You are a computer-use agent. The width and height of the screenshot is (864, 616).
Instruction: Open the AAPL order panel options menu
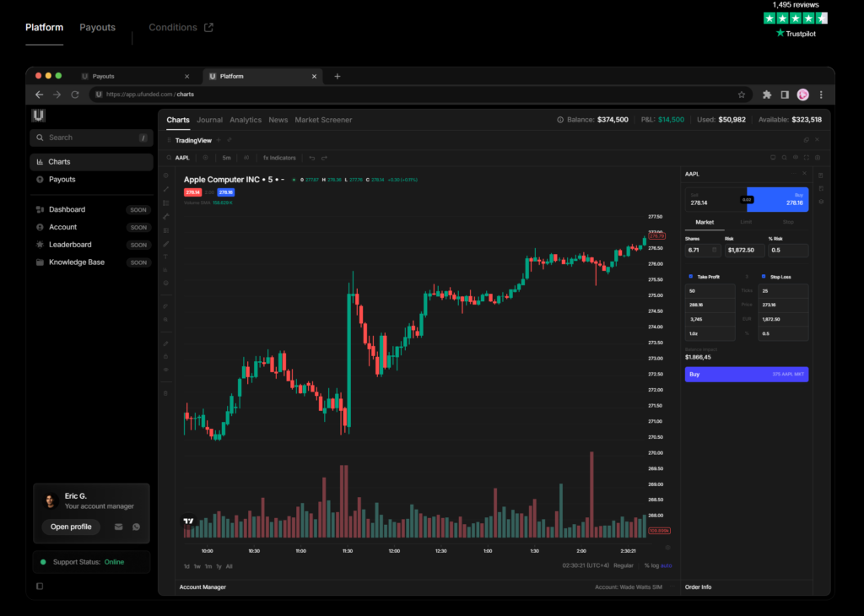coord(793,174)
